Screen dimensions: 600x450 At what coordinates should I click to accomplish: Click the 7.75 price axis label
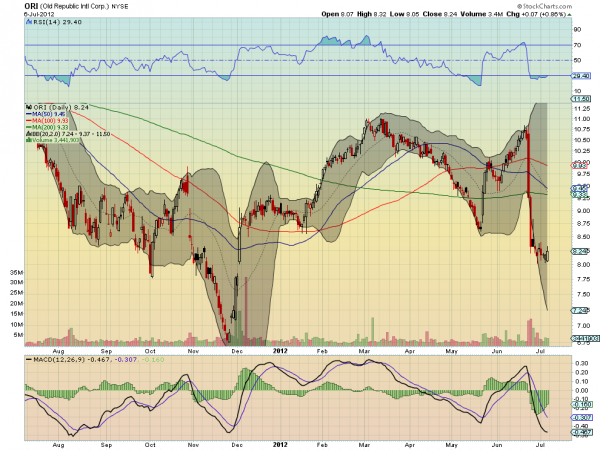pyautogui.click(x=583, y=279)
